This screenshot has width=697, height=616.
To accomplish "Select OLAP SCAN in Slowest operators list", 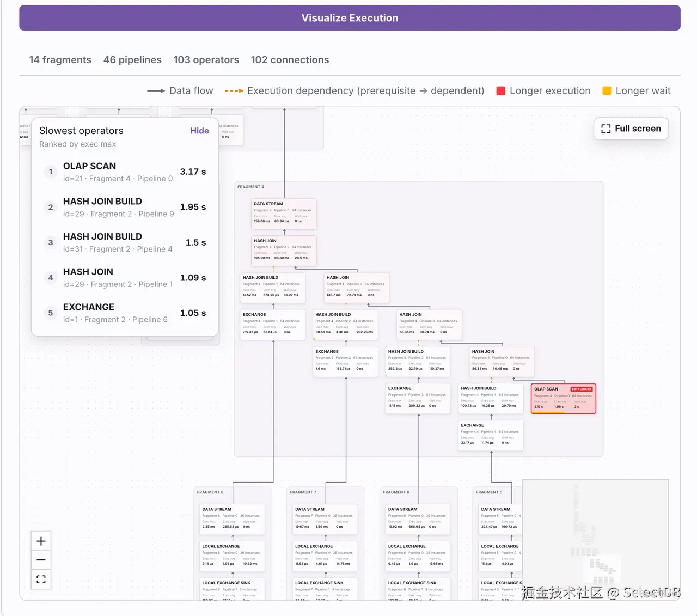I will click(x=125, y=172).
